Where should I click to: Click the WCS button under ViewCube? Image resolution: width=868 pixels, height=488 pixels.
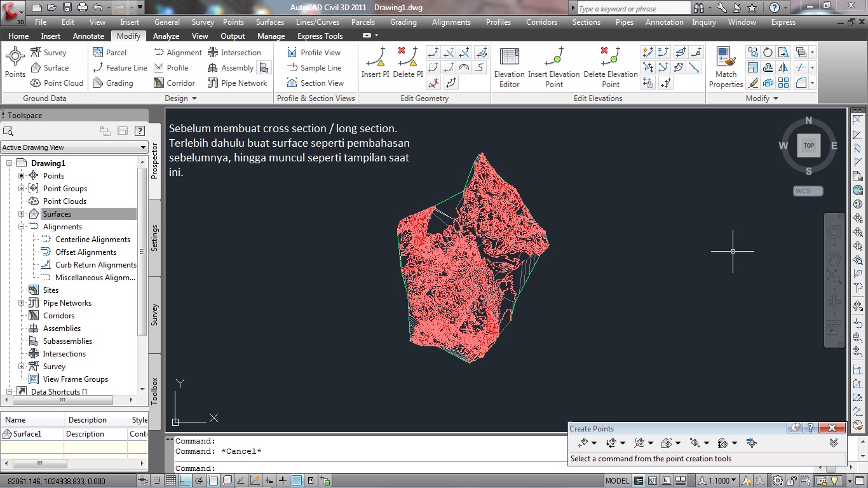(x=808, y=191)
